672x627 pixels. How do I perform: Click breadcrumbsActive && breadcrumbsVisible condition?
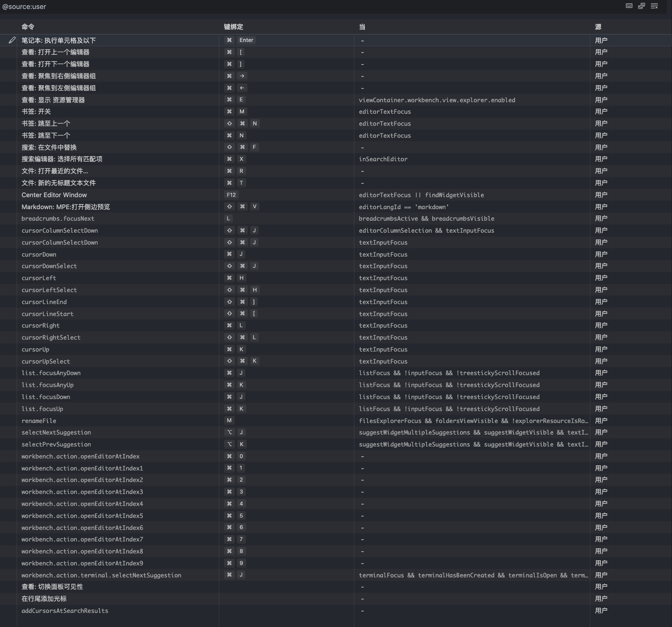(427, 219)
